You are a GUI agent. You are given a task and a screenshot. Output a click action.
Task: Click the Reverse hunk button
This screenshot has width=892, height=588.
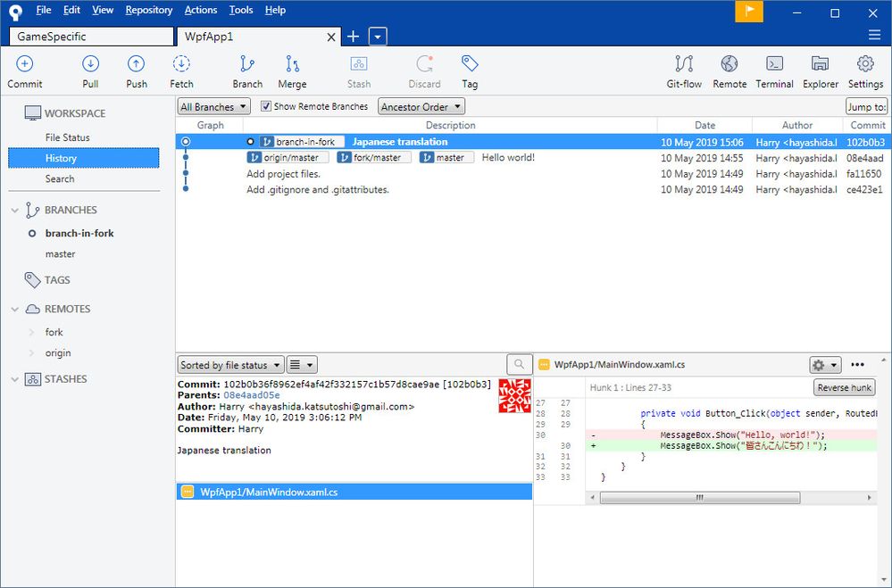[x=845, y=387]
